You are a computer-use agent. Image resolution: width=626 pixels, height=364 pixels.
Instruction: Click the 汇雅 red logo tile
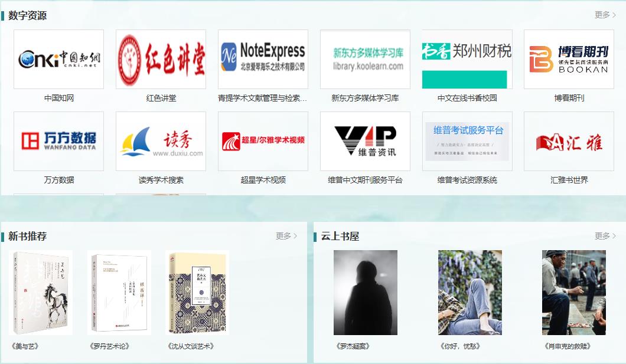pos(569,141)
